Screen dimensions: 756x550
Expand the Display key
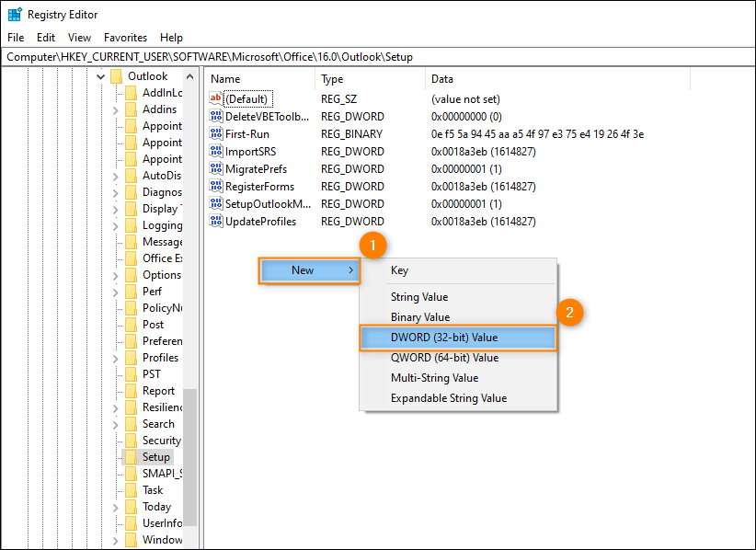(x=115, y=210)
